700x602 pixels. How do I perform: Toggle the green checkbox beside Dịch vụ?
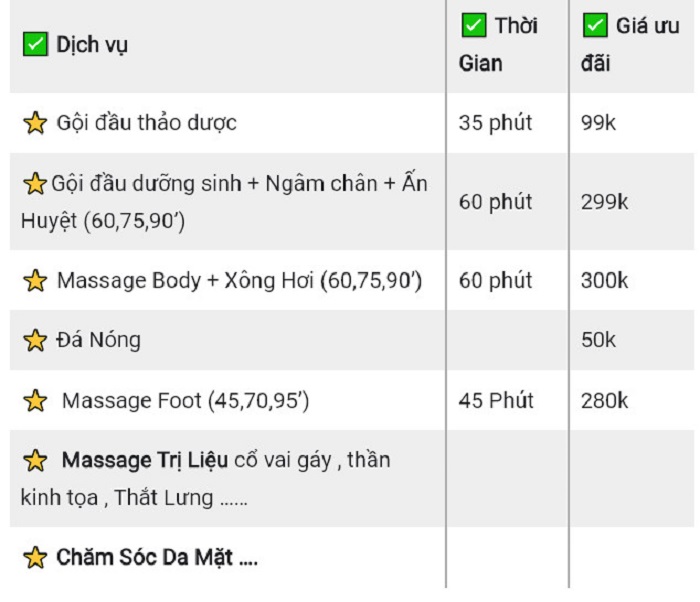click(x=35, y=44)
